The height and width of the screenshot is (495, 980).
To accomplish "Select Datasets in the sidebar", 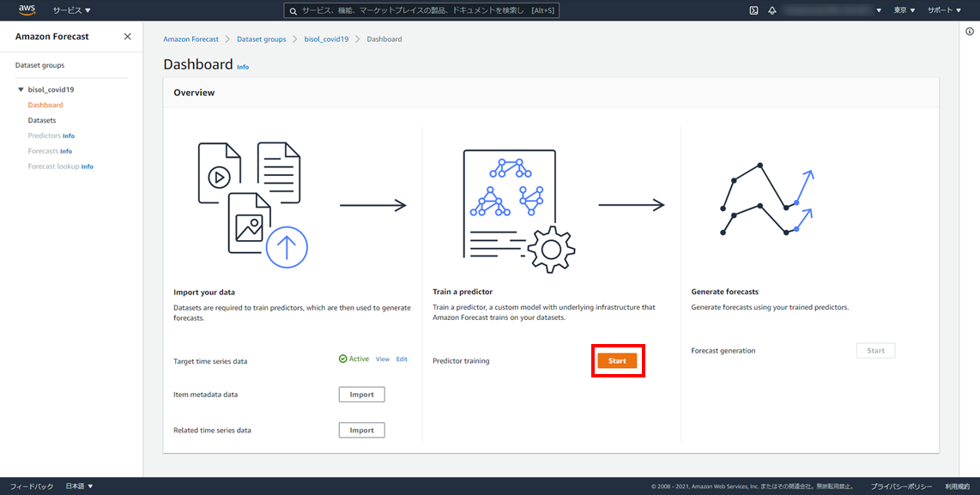I will pyautogui.click(x=42, y=120).
